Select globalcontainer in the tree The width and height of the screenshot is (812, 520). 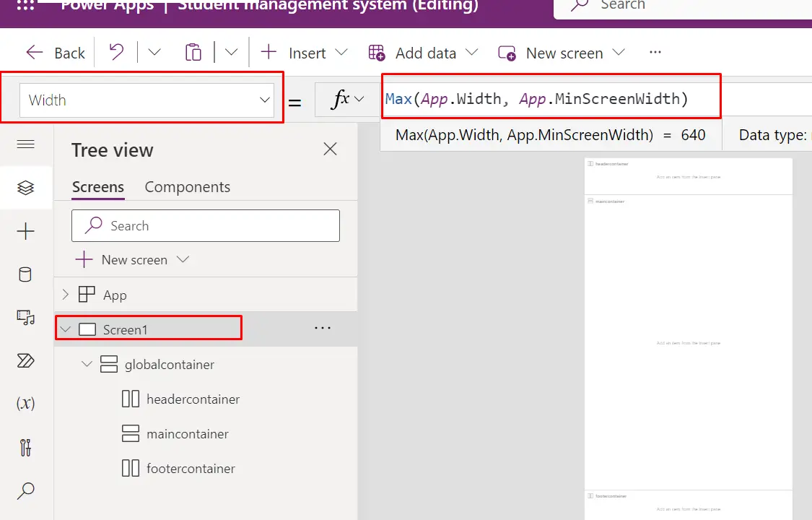tap(170, 365)
